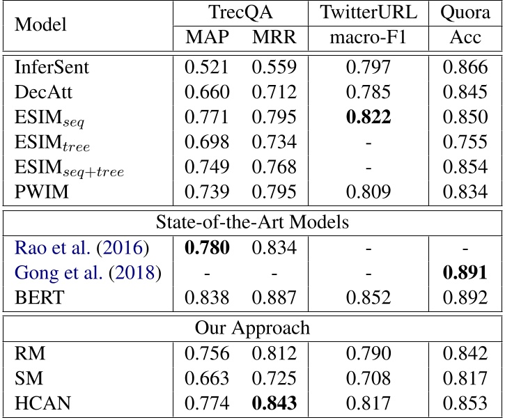Click the TrecQA column header
The image size is (505, 420).
pyautogui.click(x=240, y=12)
